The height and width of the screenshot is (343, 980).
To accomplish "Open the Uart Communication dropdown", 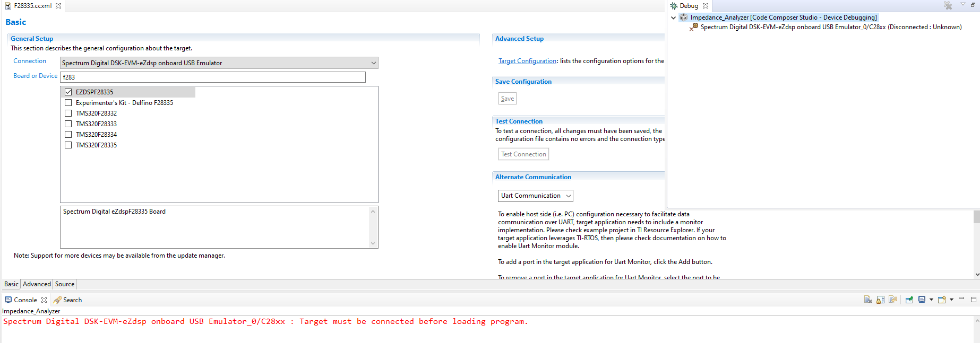I will (x=568, y=196).
